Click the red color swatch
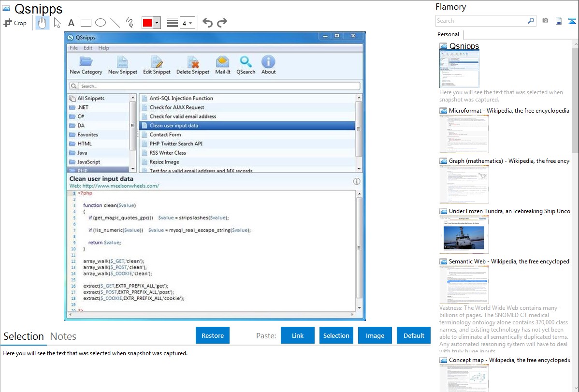 147,23
